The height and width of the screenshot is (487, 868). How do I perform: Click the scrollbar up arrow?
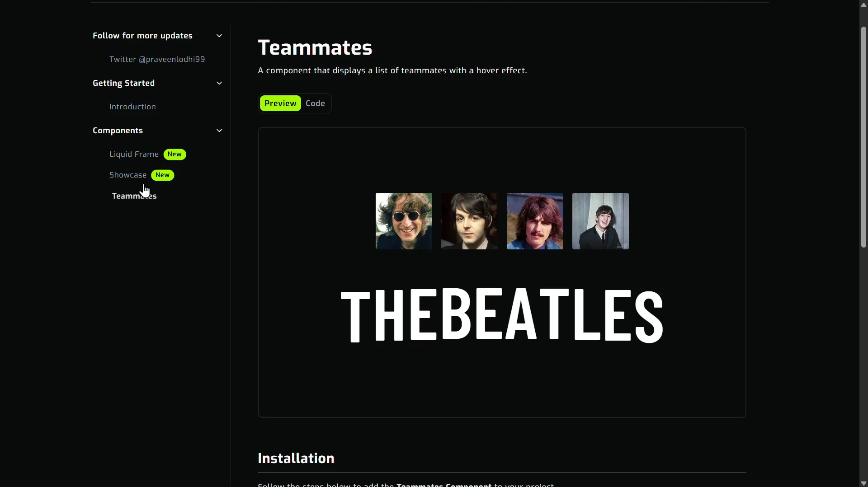coord(863,5)
